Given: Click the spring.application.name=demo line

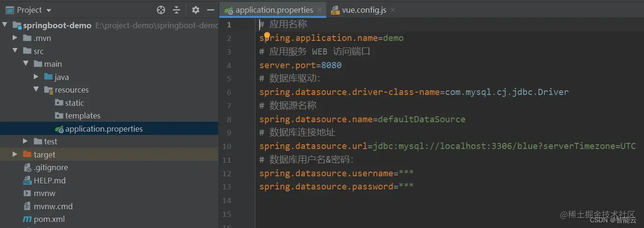Looking at the screenshot, I should [x=331, y=38].
